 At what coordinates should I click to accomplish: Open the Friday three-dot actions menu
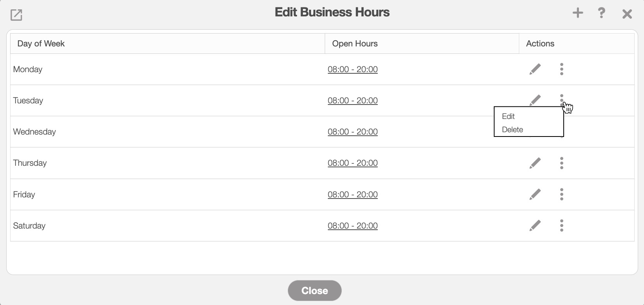coord(561,194)
